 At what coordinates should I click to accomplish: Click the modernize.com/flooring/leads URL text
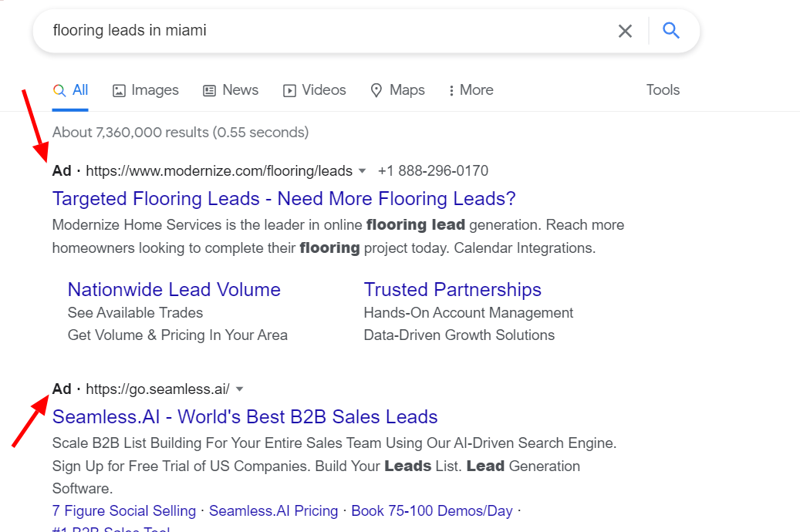pos(219,171)
